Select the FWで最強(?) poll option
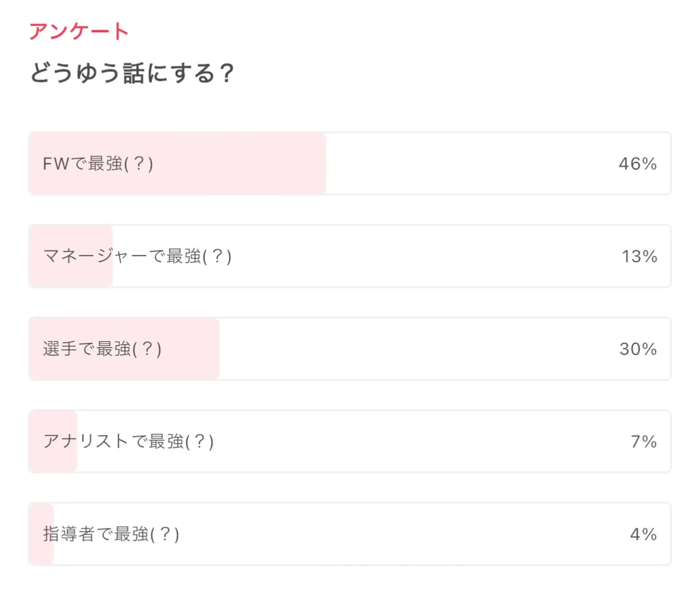The height and width of the screenshot is (594, 700). [x=99, y=164]
